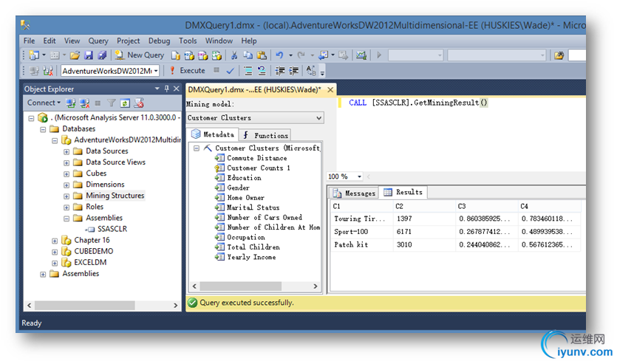Image resolution: width=617 pixels, height=364 pixels.
Task: Click the metadata pane horizontal scrollbar
Action: point(255,286)
